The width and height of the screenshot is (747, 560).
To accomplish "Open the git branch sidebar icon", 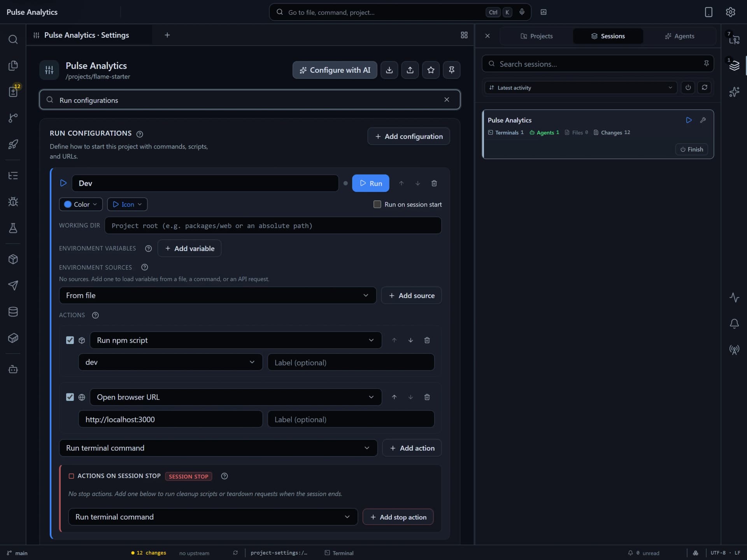I will pos(13,118).
